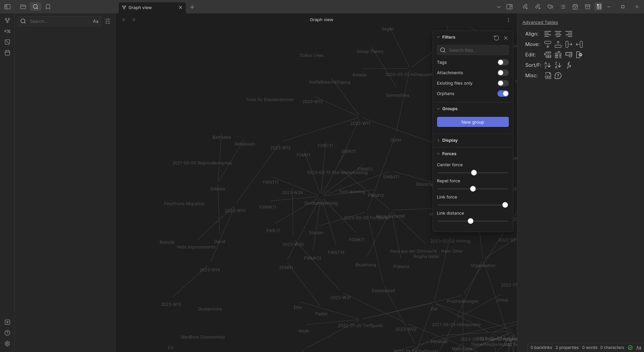Open a new tab with plus button
644x352 pixels.
coord(192,7)
